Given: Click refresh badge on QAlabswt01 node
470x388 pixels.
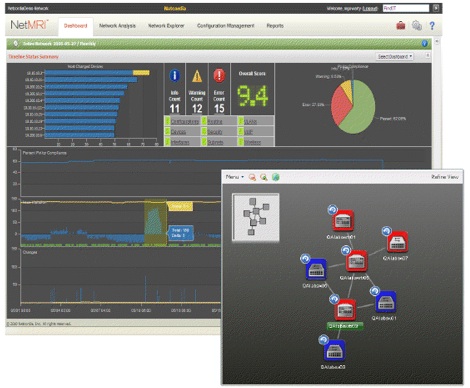Looking at the screenshot, I should (x=332, y=210).
